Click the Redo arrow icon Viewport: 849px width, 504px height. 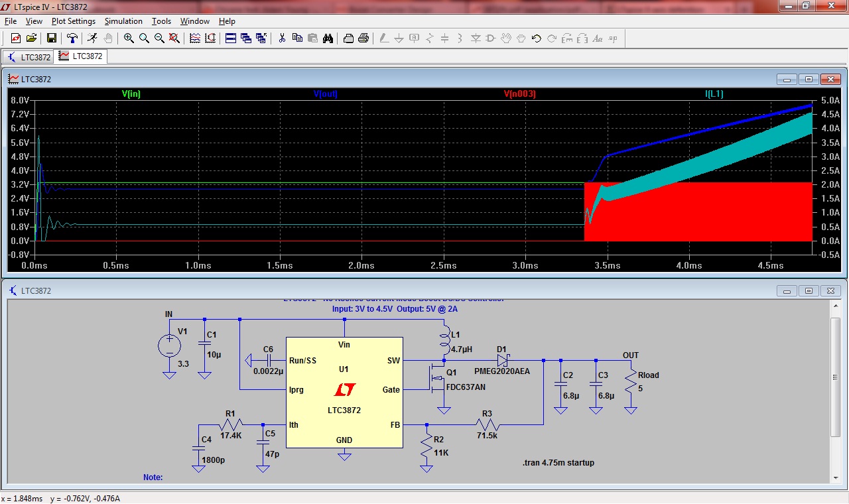(552, 38)
